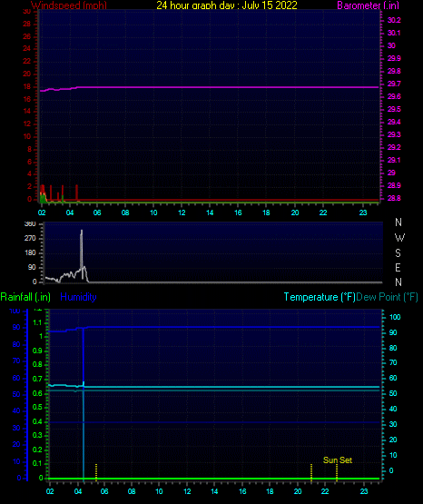The image size is (423, 504).
Task: Click hour 12 on wind graph axis
Action: (x=182, y=212)
